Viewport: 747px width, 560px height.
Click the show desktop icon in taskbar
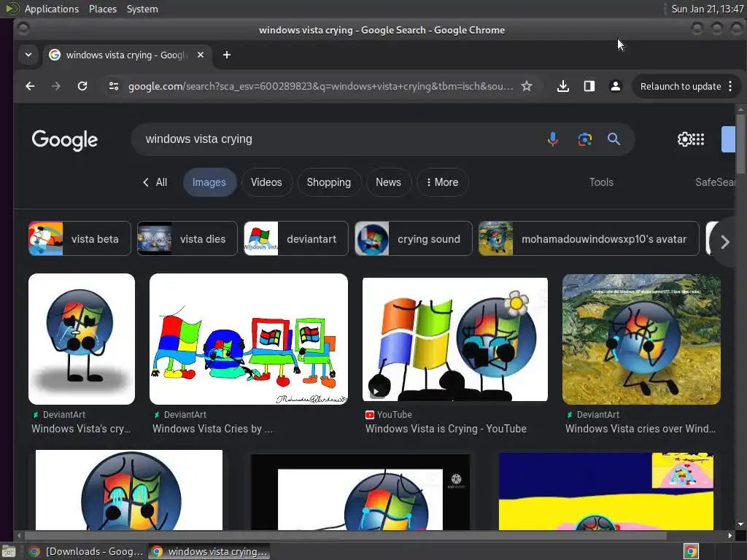tap(9, 551)
